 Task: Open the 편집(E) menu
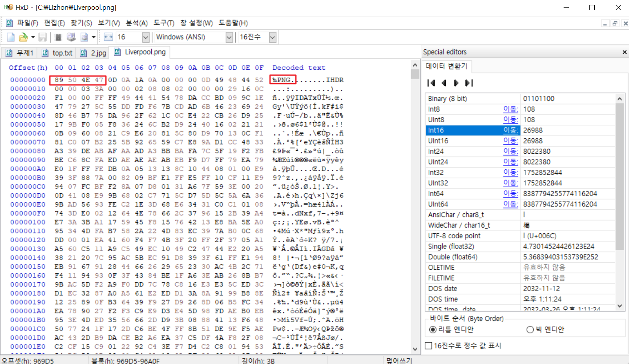[x=54, y=23]
